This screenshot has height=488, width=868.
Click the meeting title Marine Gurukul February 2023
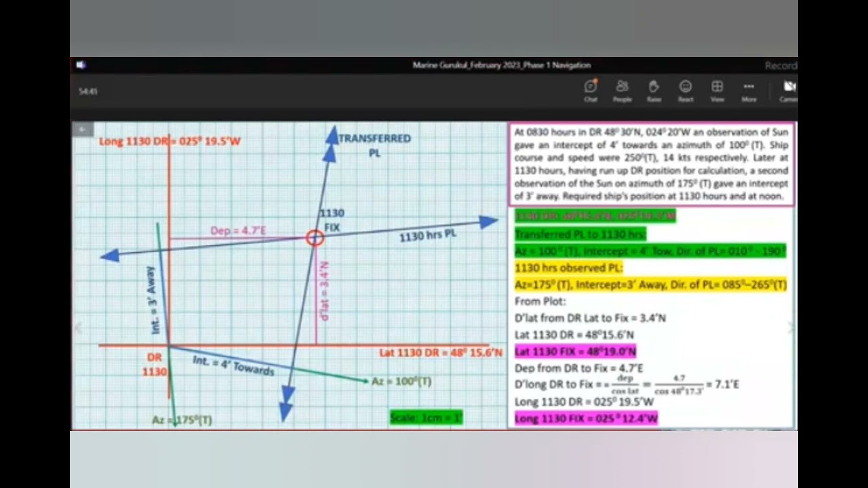(501, 65)
